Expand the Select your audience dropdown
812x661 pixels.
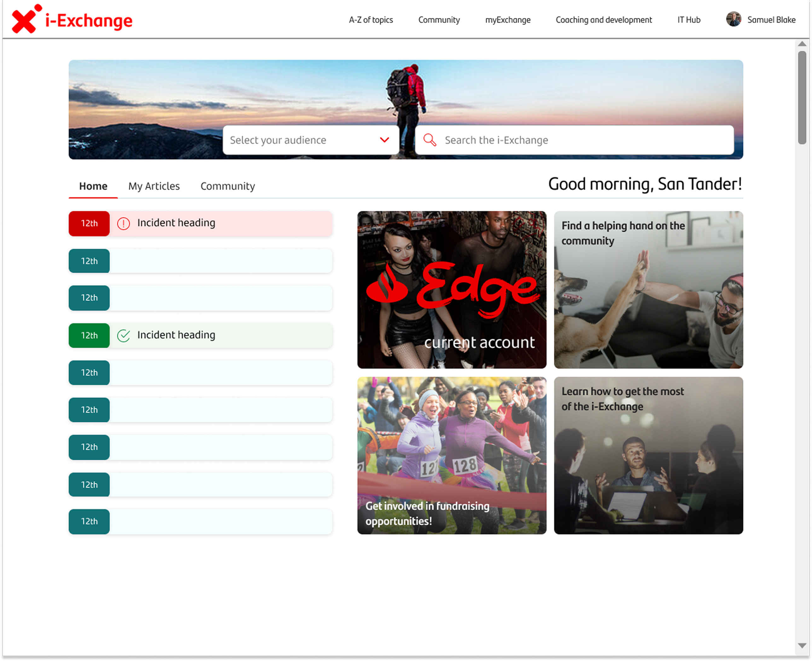(311, 140)
